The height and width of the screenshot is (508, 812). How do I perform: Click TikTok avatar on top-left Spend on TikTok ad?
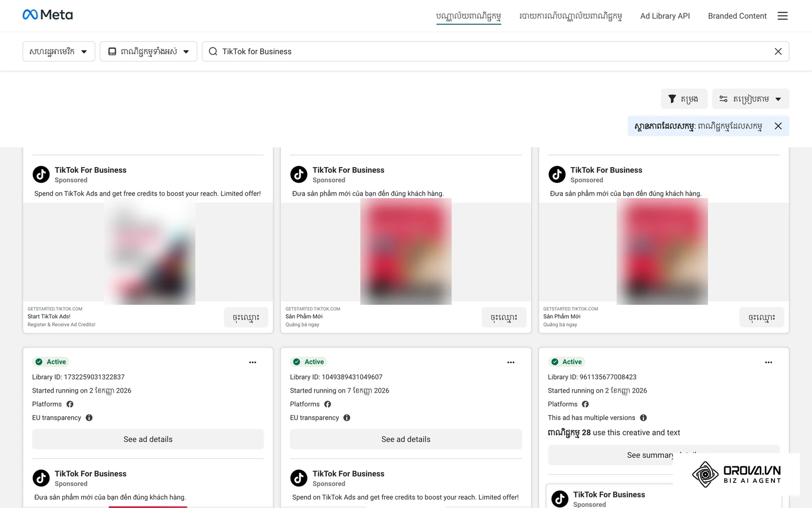[x=41, y=174]
